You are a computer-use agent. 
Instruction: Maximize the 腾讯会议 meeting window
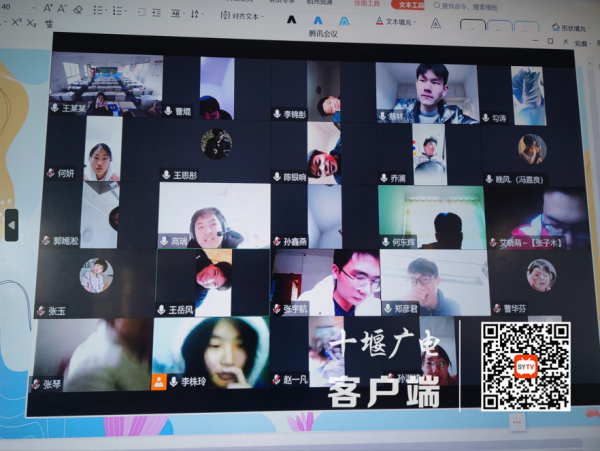pyautogui.click(x=551, y=41)
